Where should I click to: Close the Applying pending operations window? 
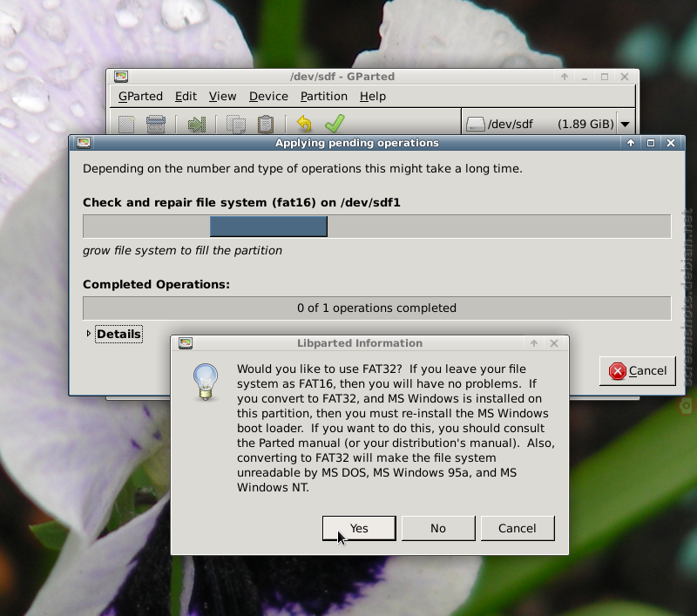pos(671,143)
